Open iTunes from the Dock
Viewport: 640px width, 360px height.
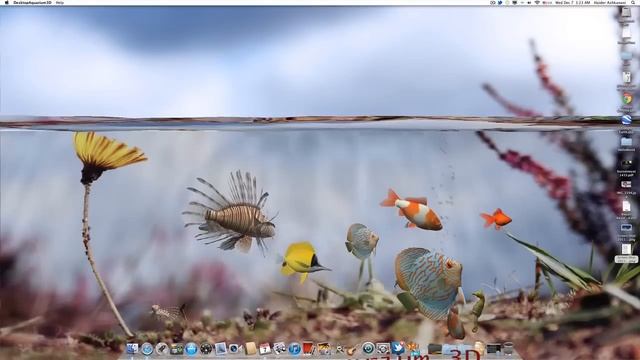pos(294,349)
